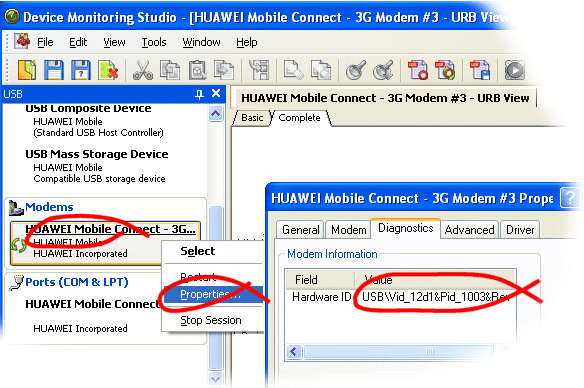This screenshot has width=584, height=388.
Task: Select USB Mass Storage Device in list
Action: (97, 166)
